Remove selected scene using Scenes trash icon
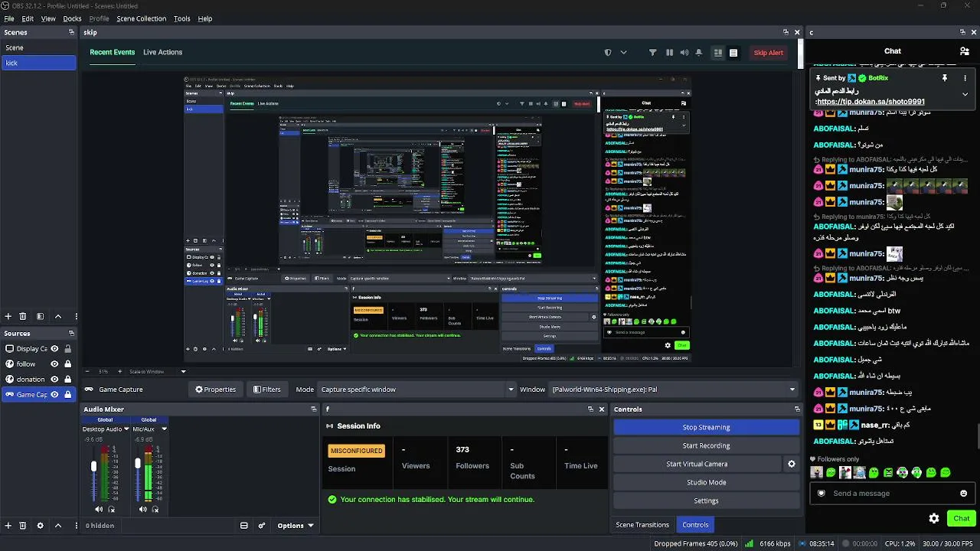980x551 pixels. tap(23, 316)
